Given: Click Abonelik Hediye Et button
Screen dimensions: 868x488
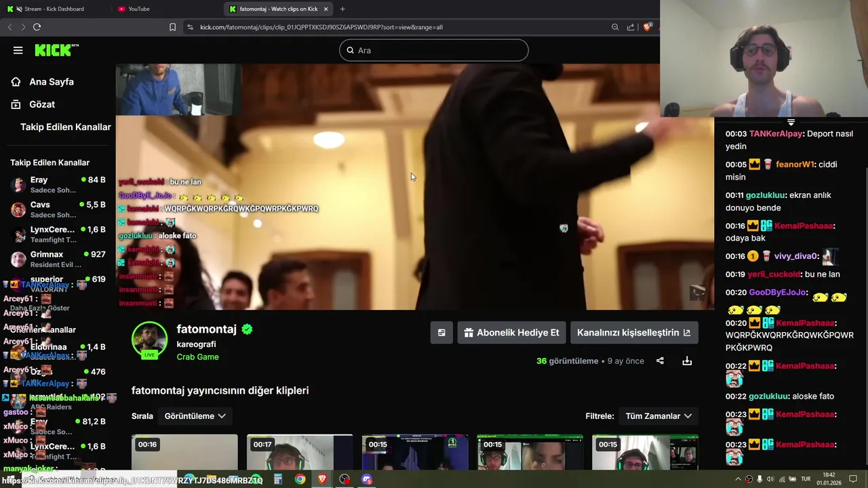Looking at the screenshot, I should pos(512,333).
